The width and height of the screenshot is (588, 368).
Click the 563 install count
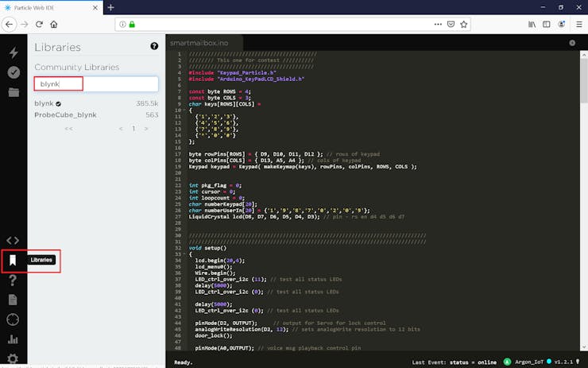152,114
